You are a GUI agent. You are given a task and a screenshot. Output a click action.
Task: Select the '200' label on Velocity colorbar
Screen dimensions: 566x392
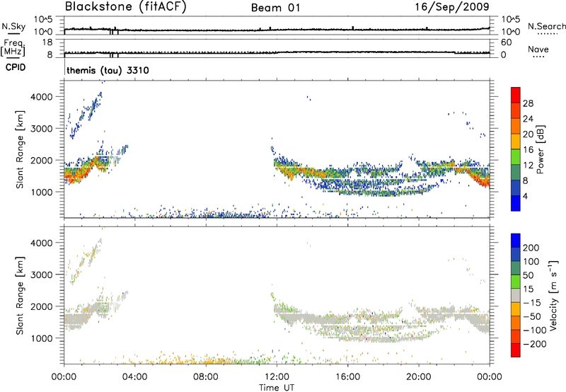531,248
